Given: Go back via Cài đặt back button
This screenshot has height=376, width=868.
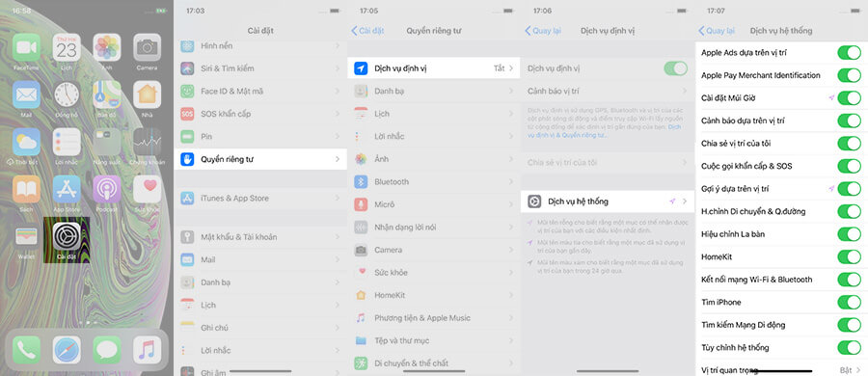Looking at the screenshot, I should [x=367, y=31].
